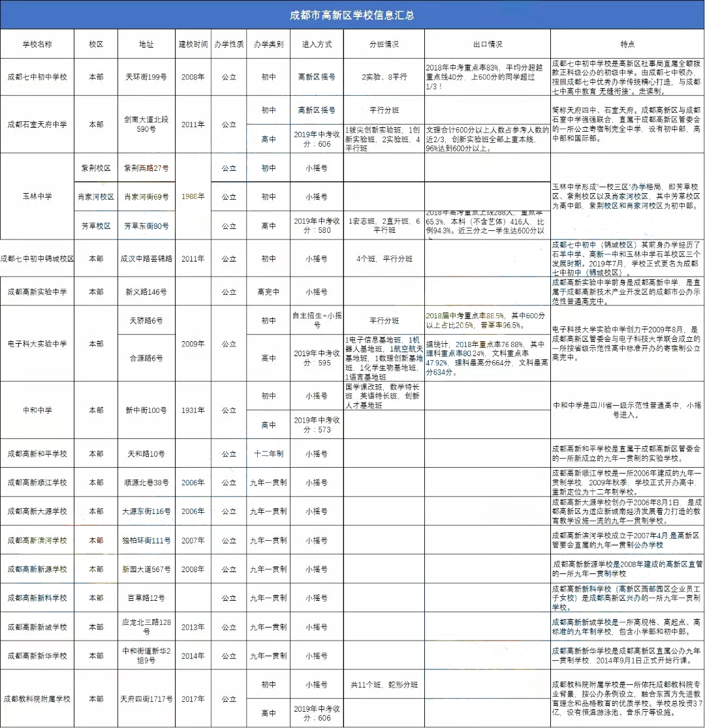Select the 进入方式 column header
The width and height of the screenshot is (705, 728).
pos(316,44)
